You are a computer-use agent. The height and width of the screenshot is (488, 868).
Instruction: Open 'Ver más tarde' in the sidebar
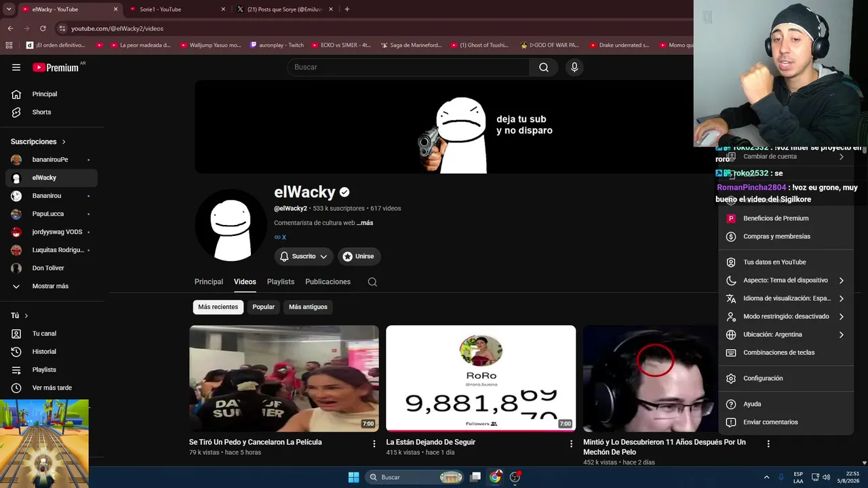pos(52,388)
